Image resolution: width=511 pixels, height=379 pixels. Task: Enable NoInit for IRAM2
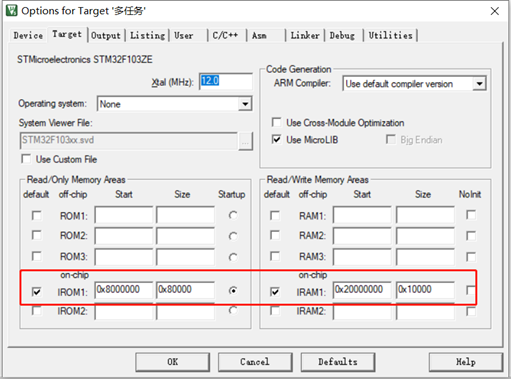pyautogui.click(x=471, y=311)
